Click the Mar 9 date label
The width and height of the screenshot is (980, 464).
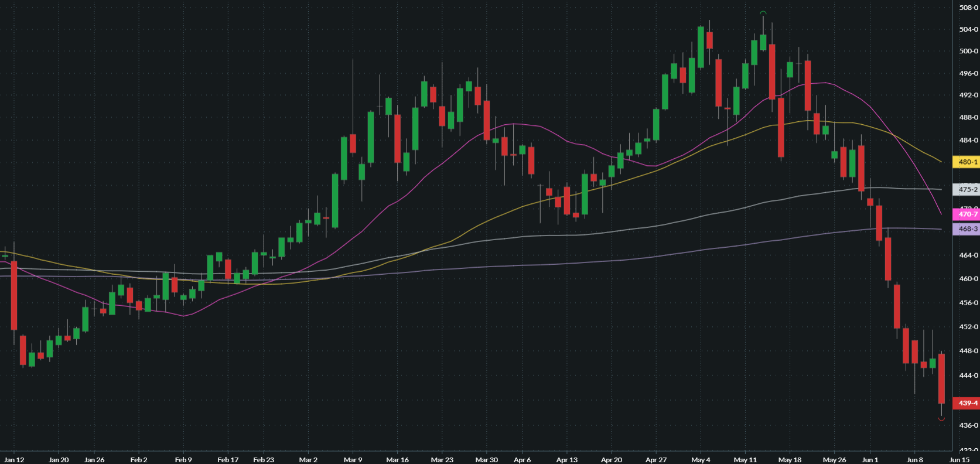tap(353, 460)
